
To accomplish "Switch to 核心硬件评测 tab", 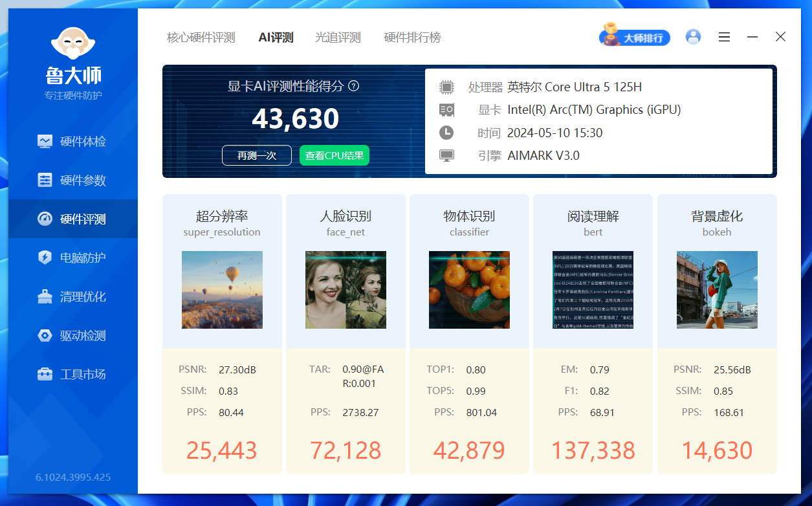I will (x=201, y=38).
